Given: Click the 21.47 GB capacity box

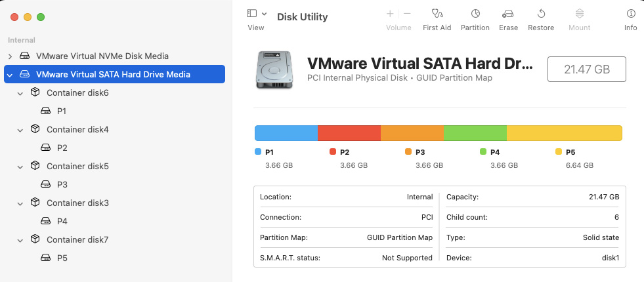Looking at the screenshot, I should coord(586,69).
